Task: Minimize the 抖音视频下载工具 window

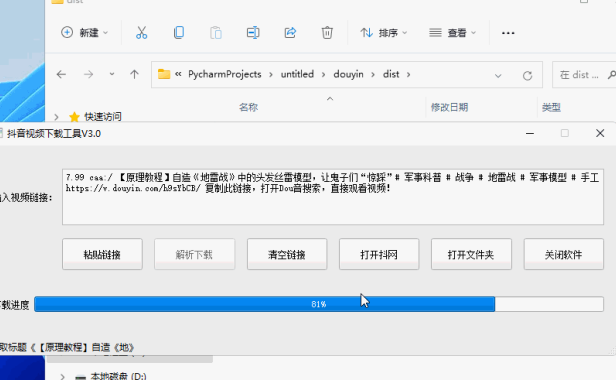Action: click(530, 134)
